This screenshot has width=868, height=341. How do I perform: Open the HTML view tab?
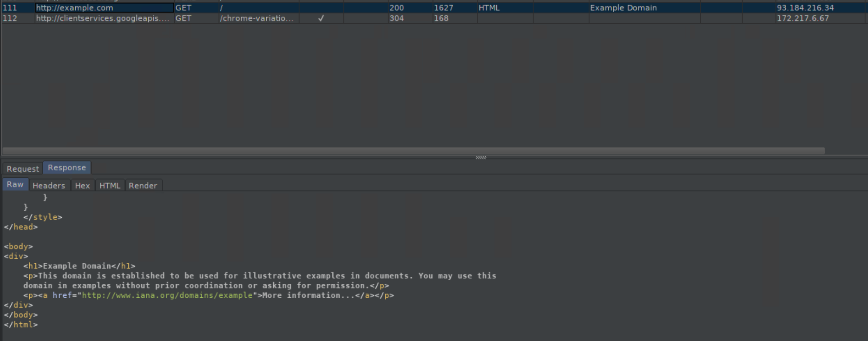pos(110,186)
